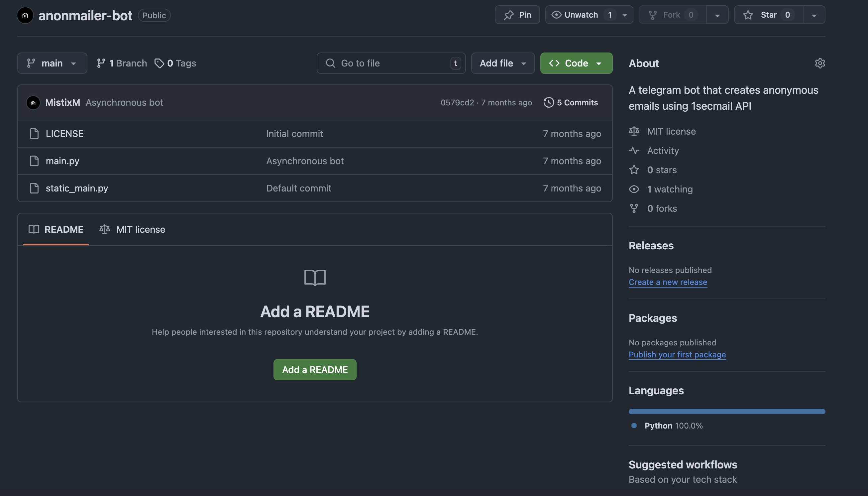Screen dimensions: 868x496
Task: Click the large book icon above Add a README
Action: pyautogui.click(x=315, y=278)
